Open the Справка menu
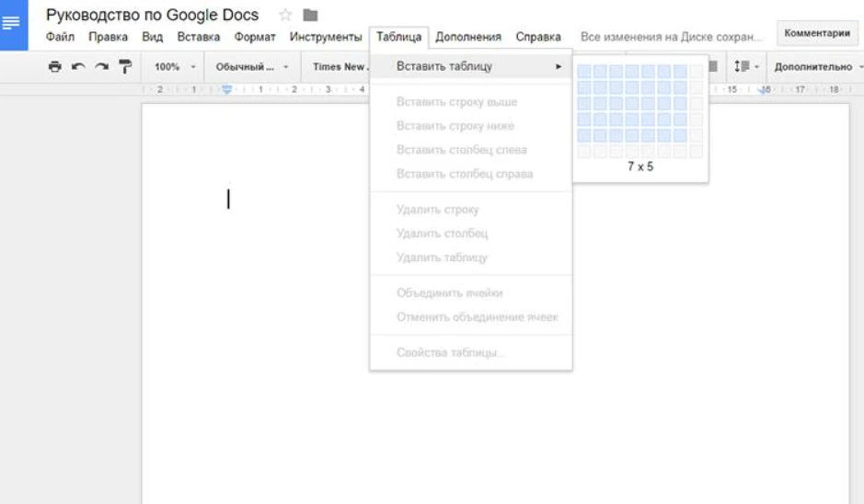The width and height of the screenshot is (864, 504). [x=538, y=37]
